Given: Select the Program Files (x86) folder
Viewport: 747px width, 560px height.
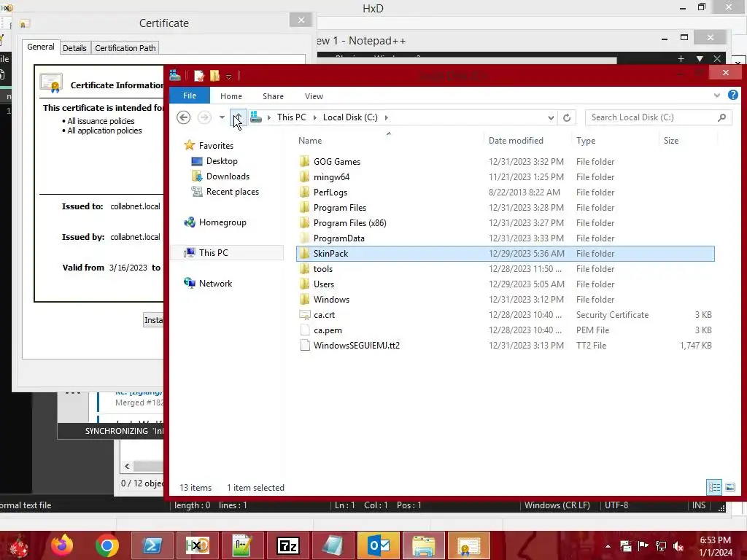Looking at the screenshot, I should pyautogui.click(x=349, y=223).
